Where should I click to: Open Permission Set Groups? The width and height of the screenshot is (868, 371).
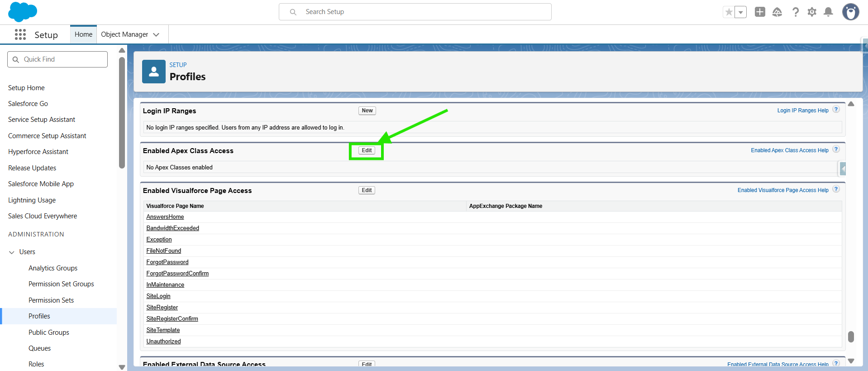pyautogui.click(x=61, y=284)
